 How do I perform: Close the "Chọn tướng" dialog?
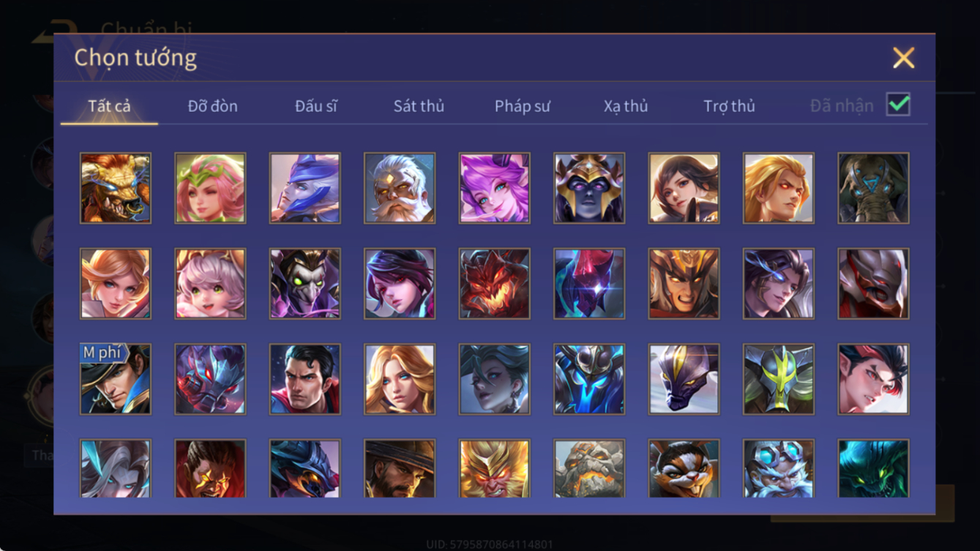pyautogui.click(x=903, y=58)
